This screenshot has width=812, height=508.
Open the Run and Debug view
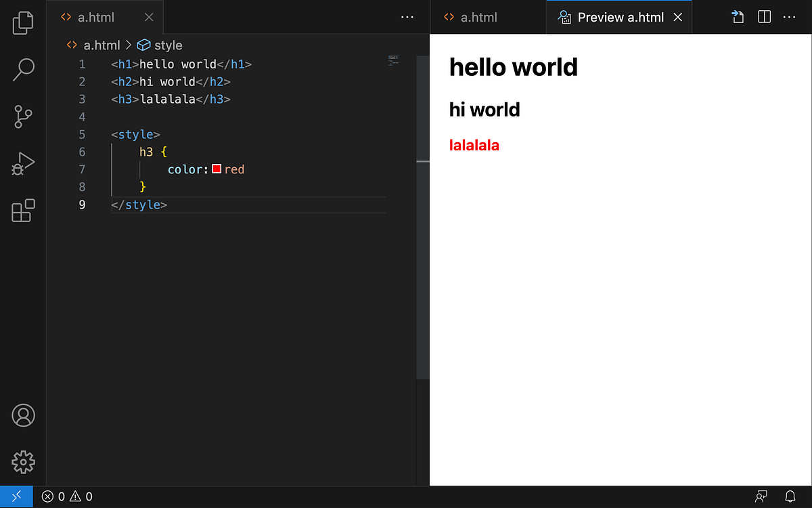click(23, 164)
